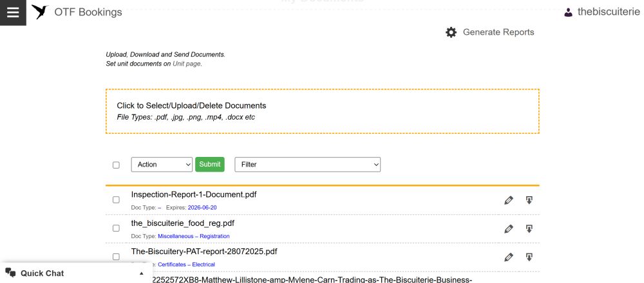Expand the Quick Chat panel arrow
The width and height of the screenshot is (644, 283).
[142, 273]
